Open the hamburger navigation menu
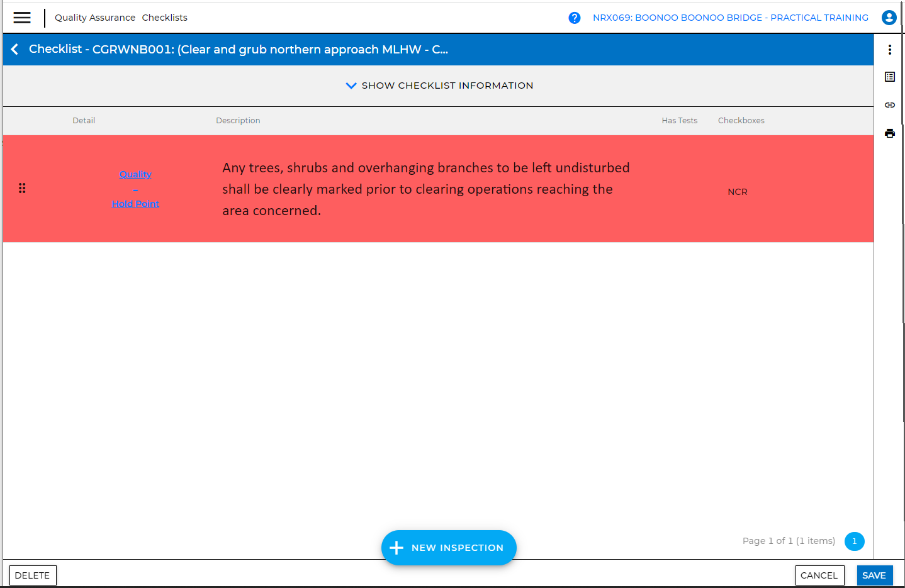905x588 pixels. 22,18
